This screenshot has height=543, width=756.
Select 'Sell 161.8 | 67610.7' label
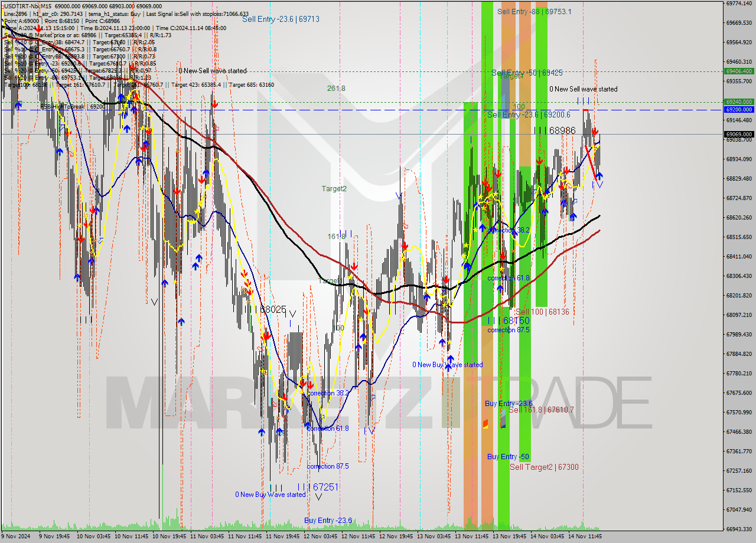tap(541, 410)
